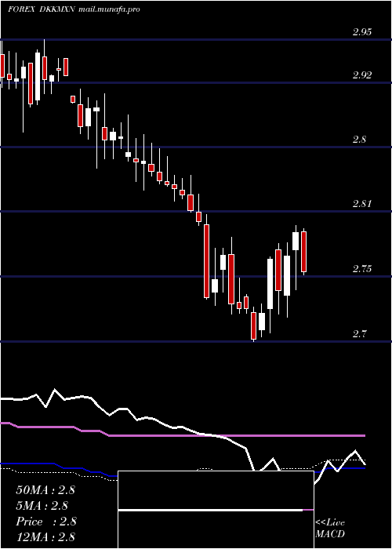The width and height of the screenshot is (392, 549).
Task: Click the last red candlestick on the right
Action: pyautogui.click(x=304, y=252)
